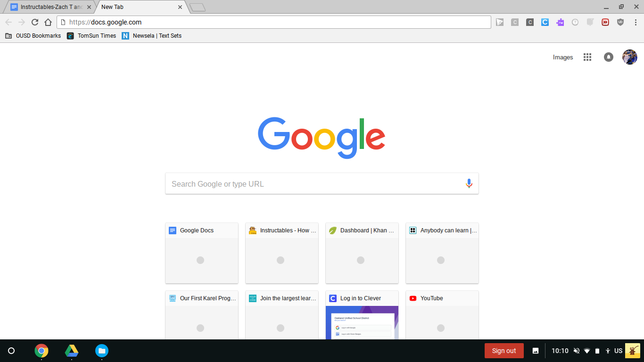Image resolution: width=644 pixels, height=362 pixels.
Task: Open Files app from the shelf
Action: coord(102,351)
